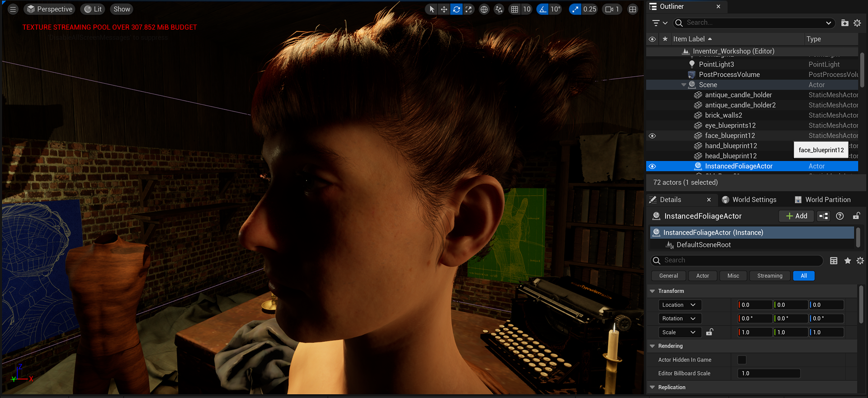This screenshot has height=398, width=868.
Task: Open Outliner settings gear
Action: [x=857, y=23]
